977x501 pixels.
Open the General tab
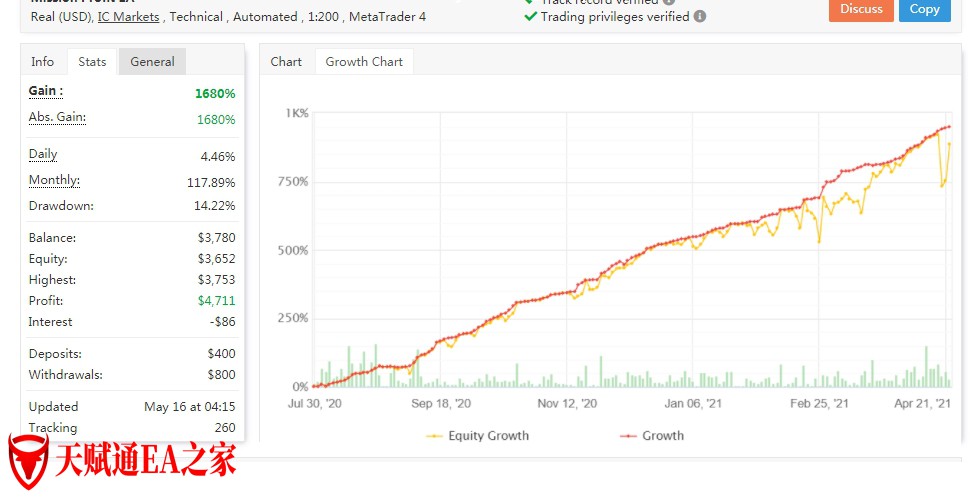click(152, 62)
